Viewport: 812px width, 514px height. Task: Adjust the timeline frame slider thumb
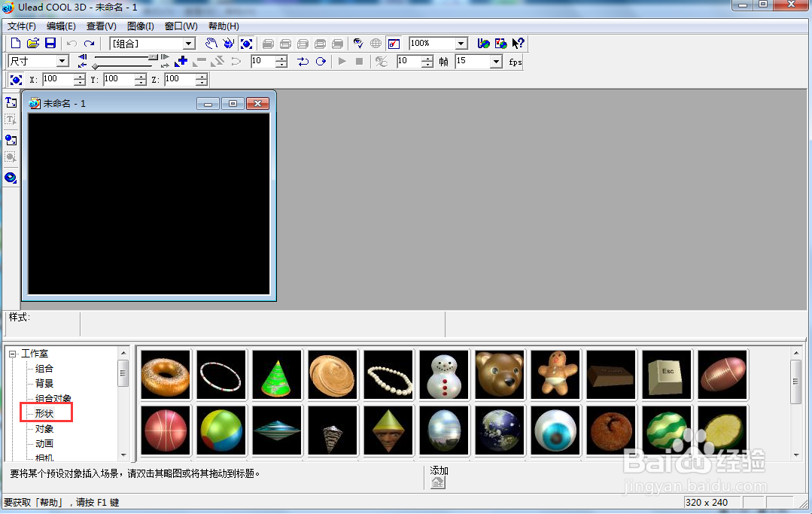153,57
